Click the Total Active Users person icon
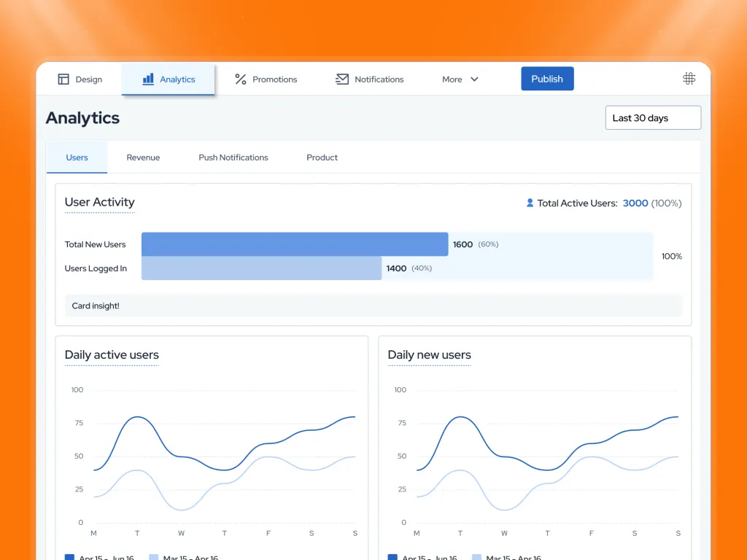This screenshot has width=747, height=560. (530, 203)
